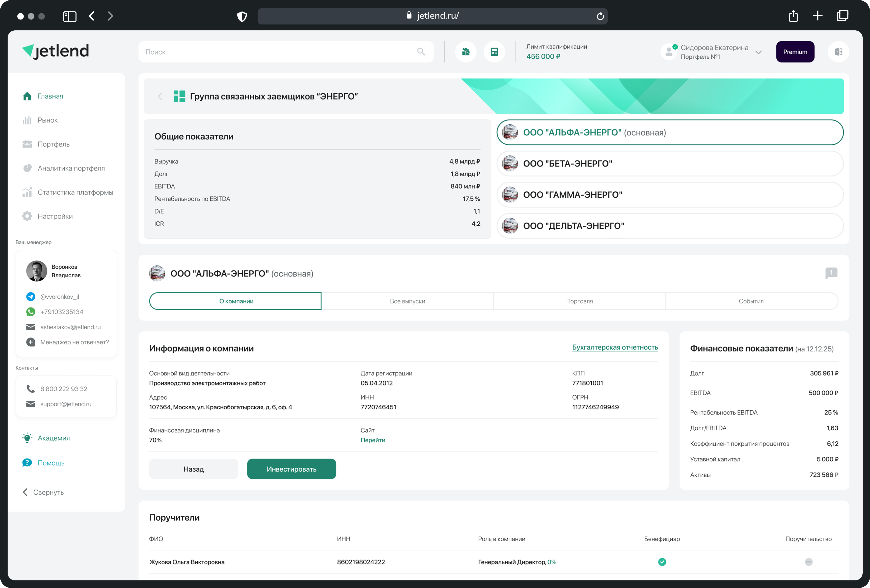Click the Генеральный Директор, 0% role cell
Image resolution: width=870 pixels, height=588 pixels.
(x=517, y=562)
